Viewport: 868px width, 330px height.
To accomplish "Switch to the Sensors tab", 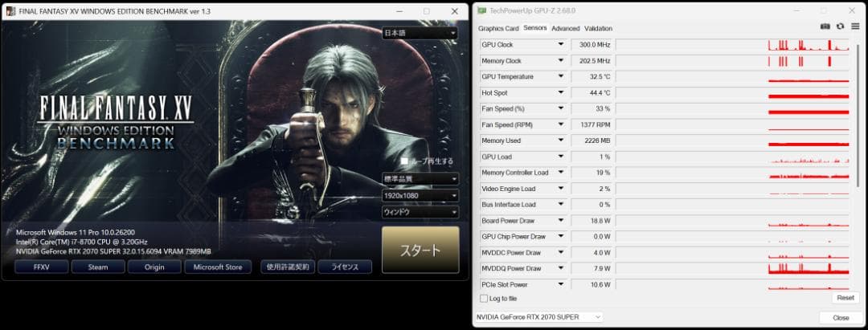I will point(534,27).
